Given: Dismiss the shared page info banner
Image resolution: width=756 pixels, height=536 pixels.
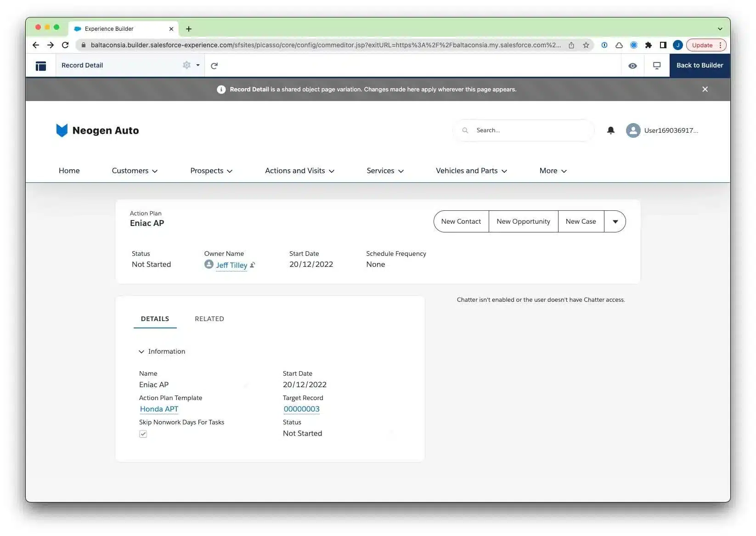Looking at the screenshot, I should click(705, 89).
